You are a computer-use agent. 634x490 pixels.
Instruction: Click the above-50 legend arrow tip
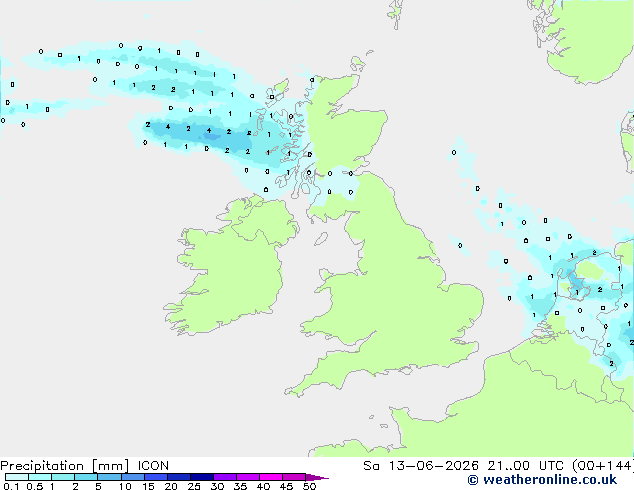point(317,478)
